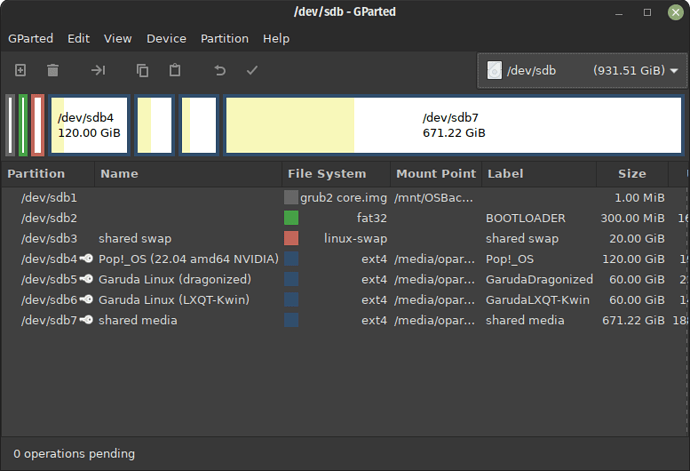
Task: Click the 671.22 GiB size cell
Action: tap(633, 320)
